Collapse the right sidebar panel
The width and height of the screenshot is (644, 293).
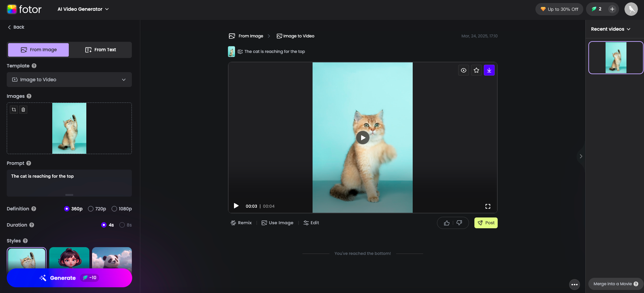(581, 156)
